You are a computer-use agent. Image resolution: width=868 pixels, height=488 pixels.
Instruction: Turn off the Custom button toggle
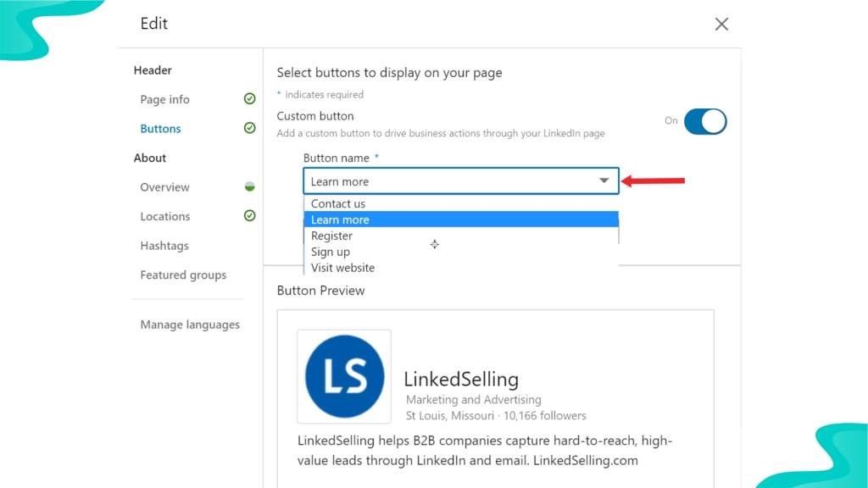705,121
